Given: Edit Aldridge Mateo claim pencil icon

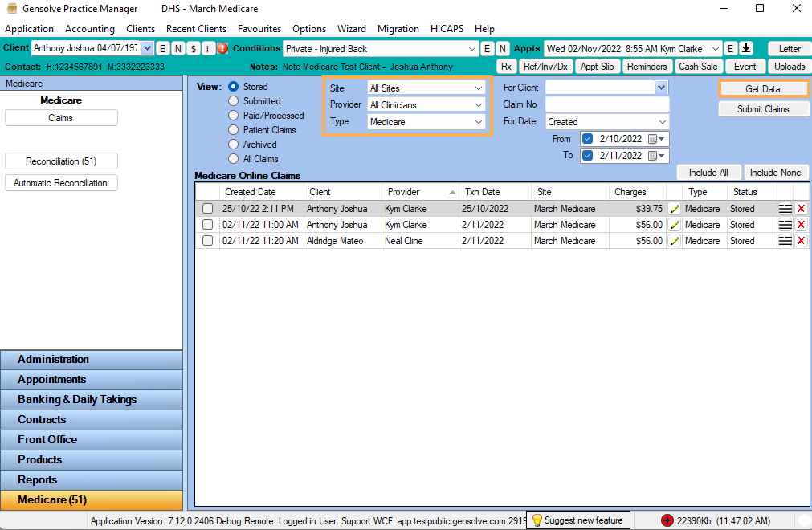Looking at the screenshot, I should [674, 241].
